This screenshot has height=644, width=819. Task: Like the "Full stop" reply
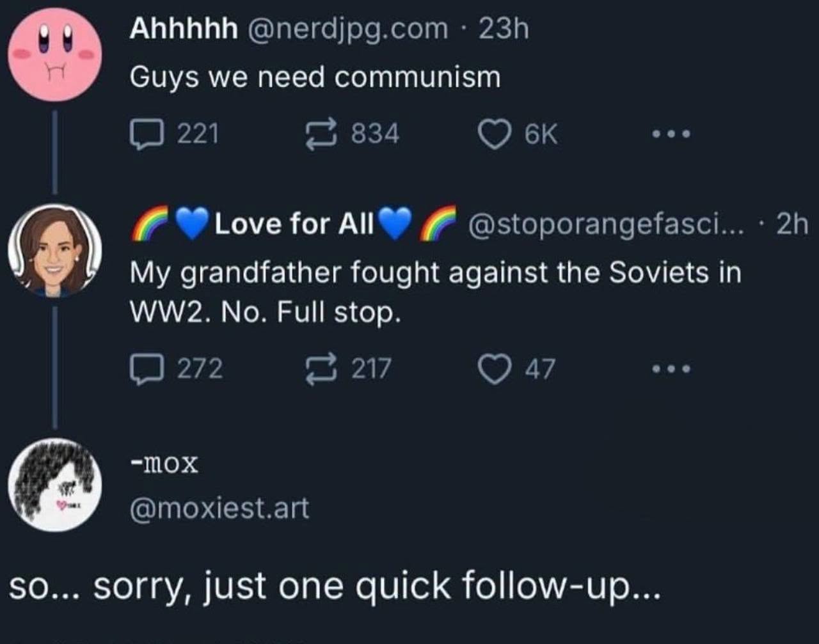[x=496, y=366]
